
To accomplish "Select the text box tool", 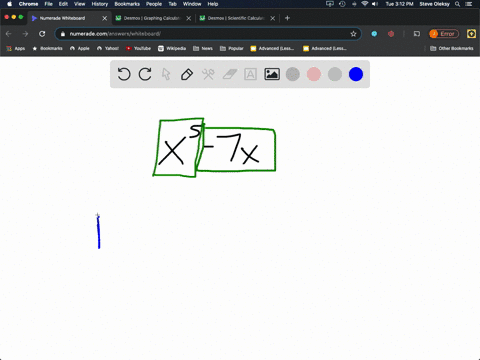I will point(250,74).
